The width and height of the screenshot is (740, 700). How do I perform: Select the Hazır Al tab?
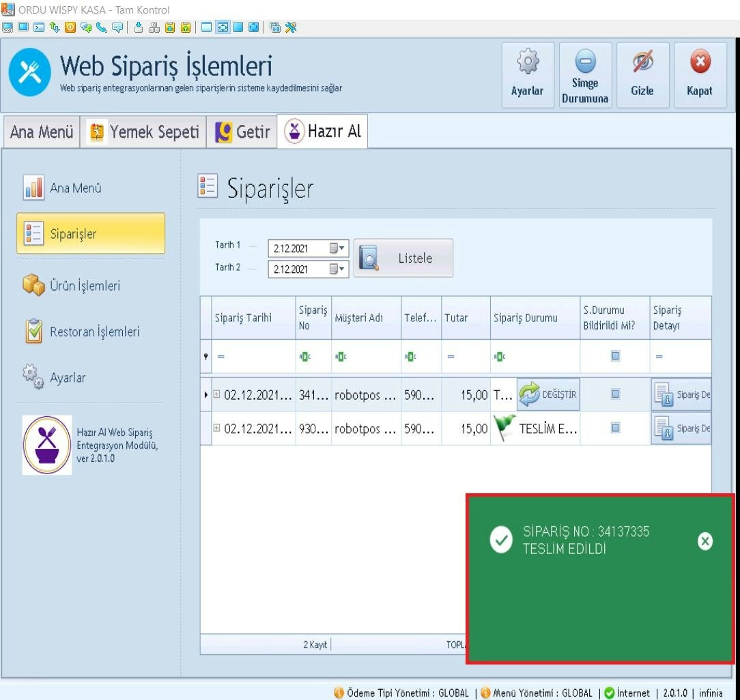click(322, 131)
